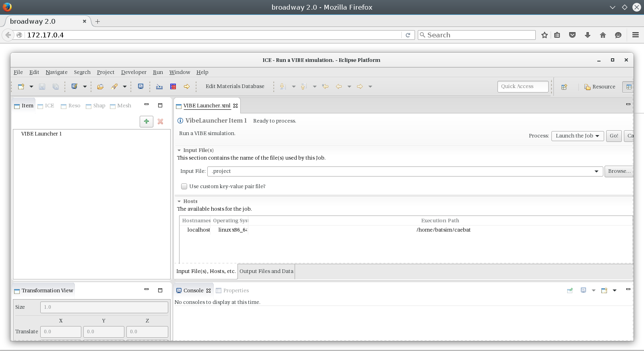Select the localhost hostname cell

tap(198, 230)
